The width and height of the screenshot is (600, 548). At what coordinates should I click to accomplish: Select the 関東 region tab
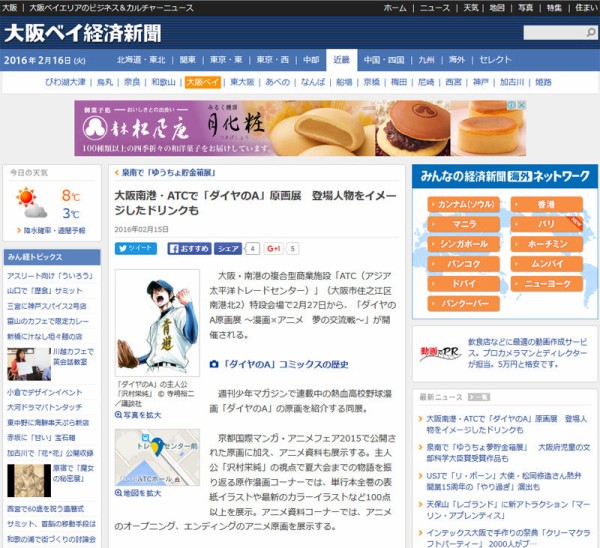tap(188, 60)
